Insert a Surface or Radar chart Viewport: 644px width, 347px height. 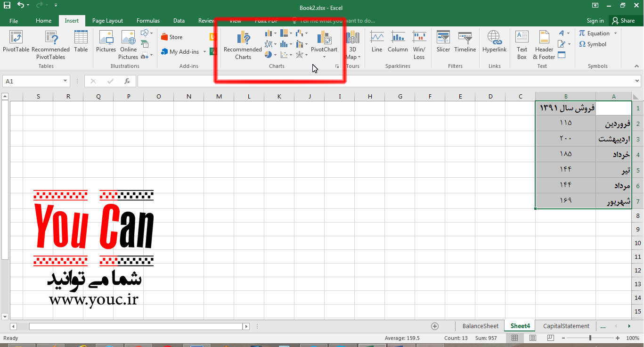[302, 55]
